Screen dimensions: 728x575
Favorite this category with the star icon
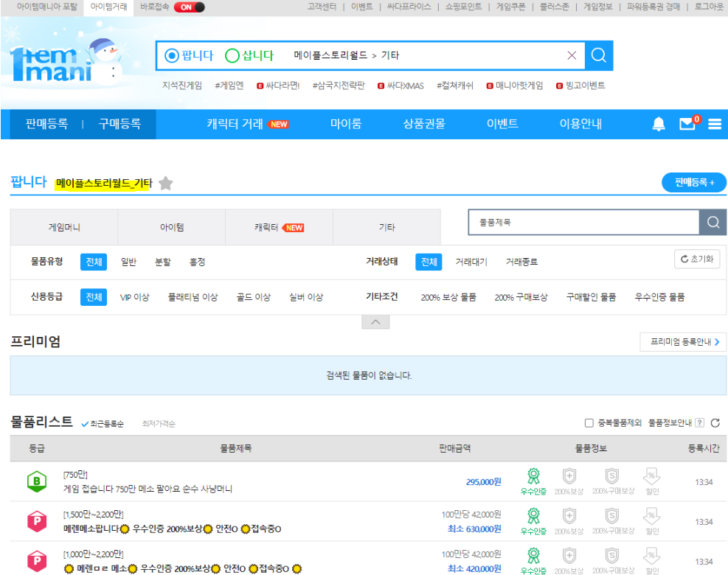tap(165, 184)
